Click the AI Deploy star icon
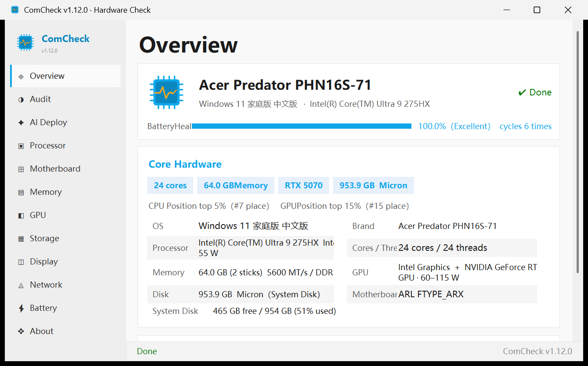 click(21, 123)
